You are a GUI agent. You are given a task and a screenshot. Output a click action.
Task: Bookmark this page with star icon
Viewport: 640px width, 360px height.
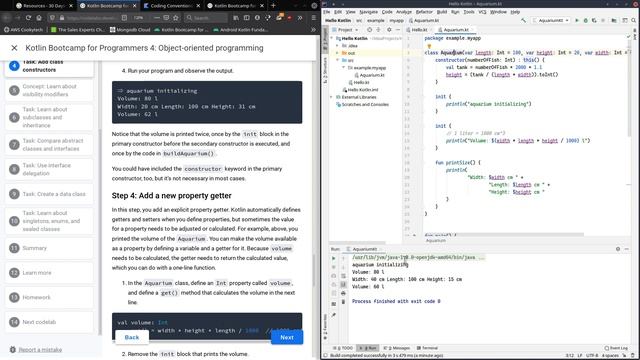click(x=176, y=18)
